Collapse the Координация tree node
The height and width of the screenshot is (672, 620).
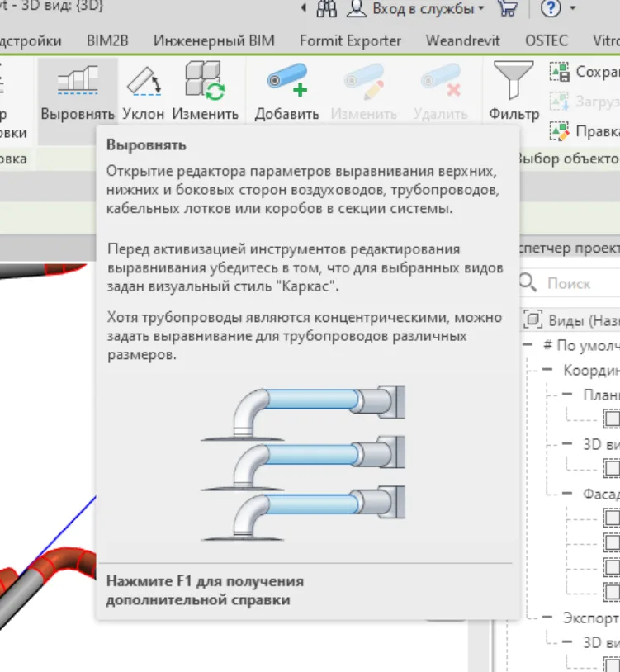pyautogui.click(x=547, y=370)
